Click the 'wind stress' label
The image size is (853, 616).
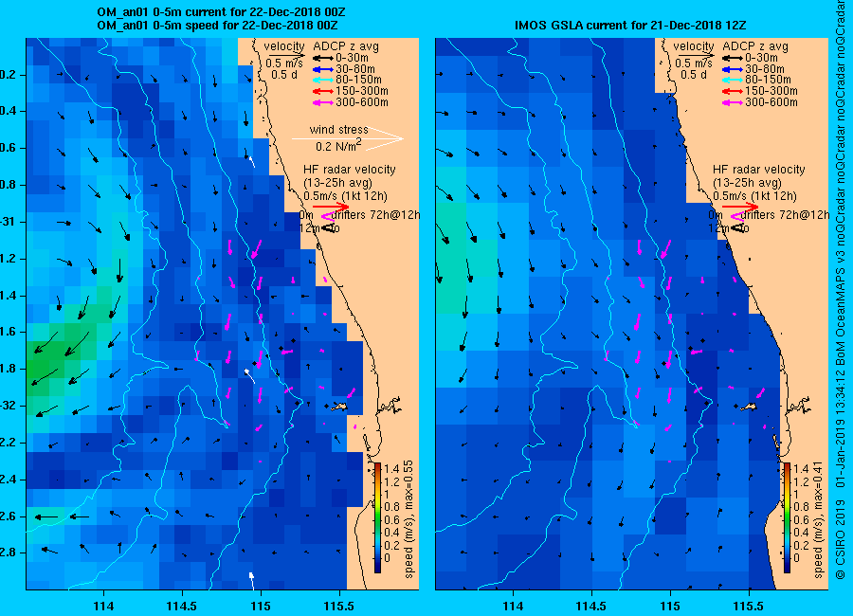(x=339, y=130)
